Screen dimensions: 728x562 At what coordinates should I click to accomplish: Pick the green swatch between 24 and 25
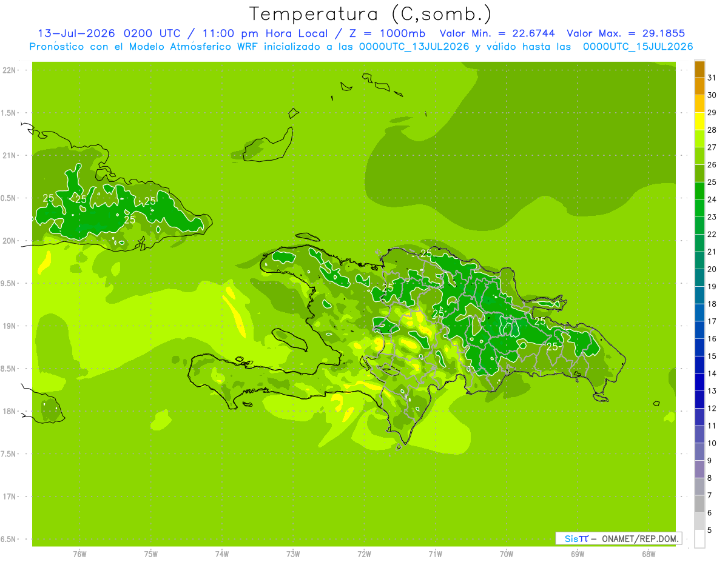point(699,191)
